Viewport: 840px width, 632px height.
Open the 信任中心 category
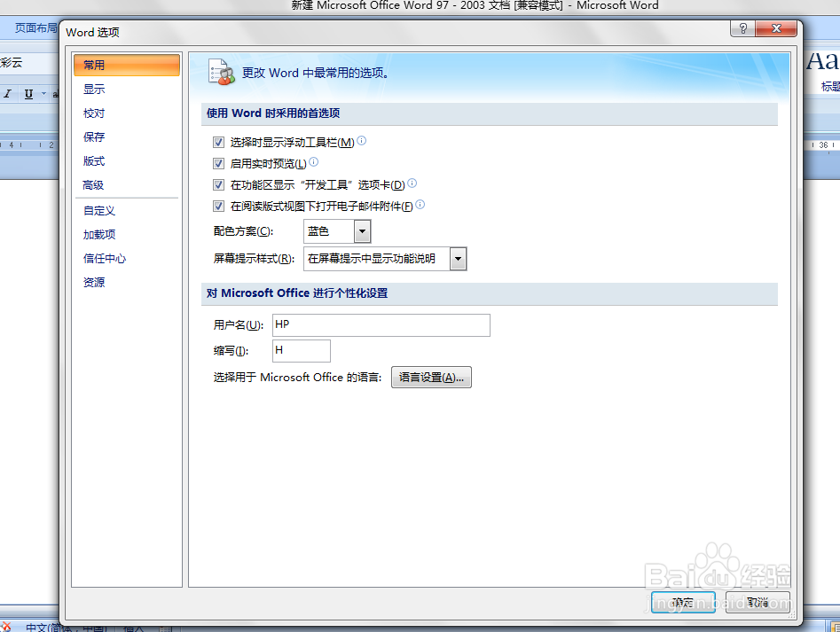(x=105, y=259)
